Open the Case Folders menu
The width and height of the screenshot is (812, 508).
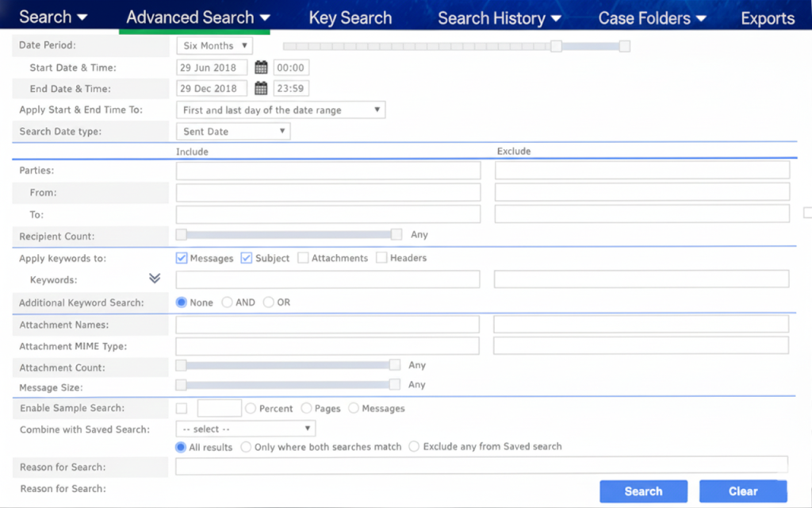pos(653,17)
